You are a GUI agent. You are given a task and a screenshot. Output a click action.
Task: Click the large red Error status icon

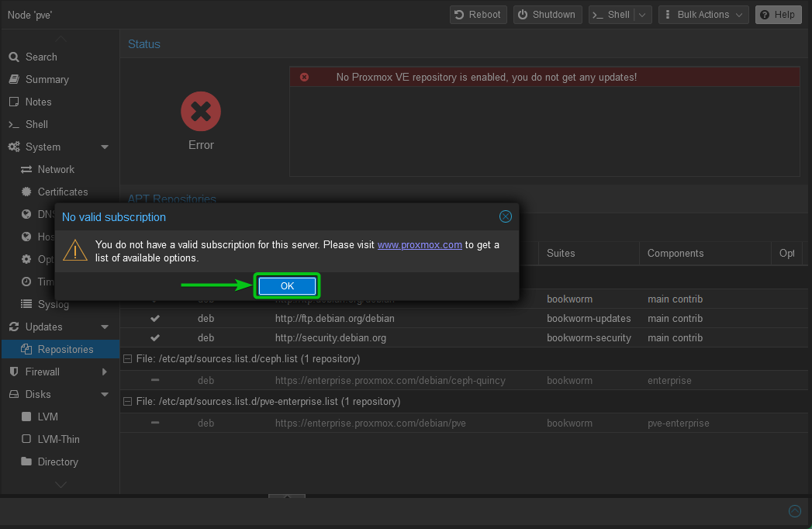click(x=201, y=112)
